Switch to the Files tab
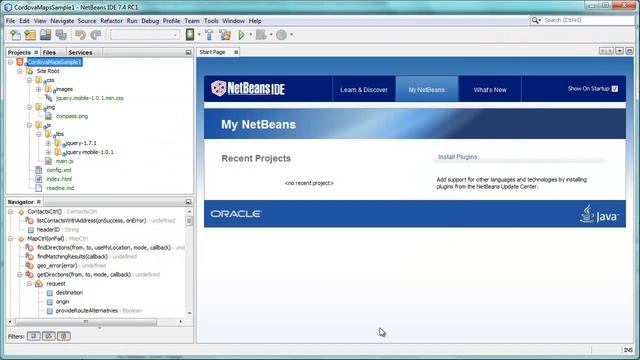This screenshot has width=640, height=360. pyautogui.click(x=49, y=53)
